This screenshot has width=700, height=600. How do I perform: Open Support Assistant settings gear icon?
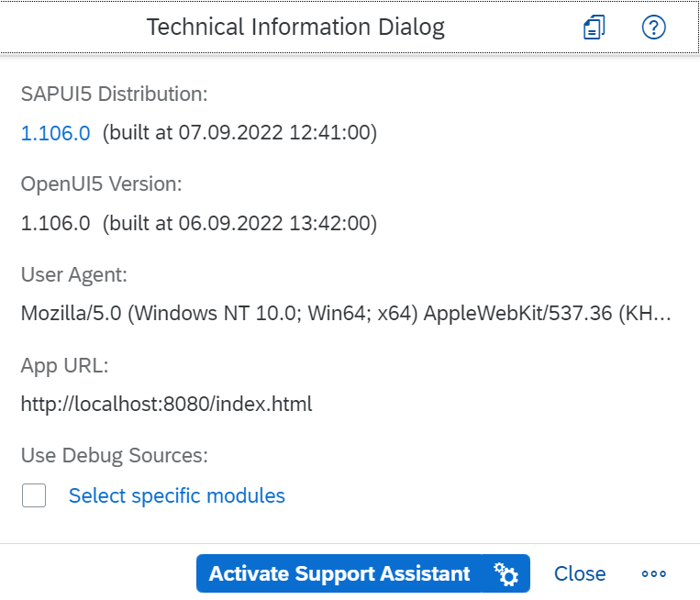506,573
